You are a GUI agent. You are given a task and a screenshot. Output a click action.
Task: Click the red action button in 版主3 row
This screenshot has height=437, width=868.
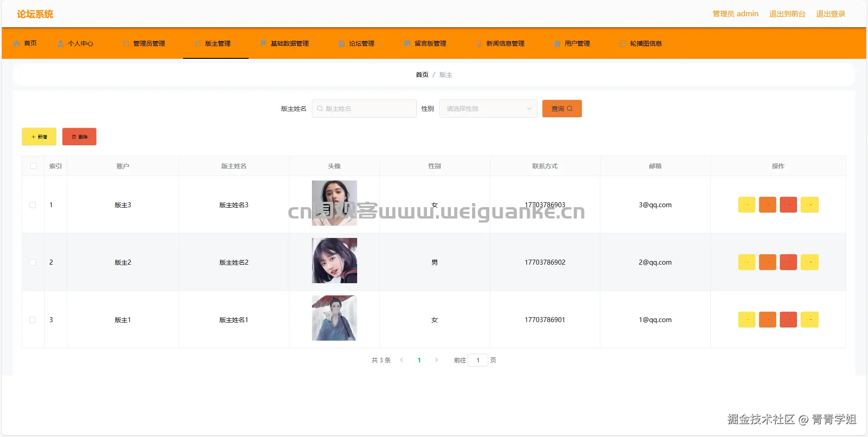(788, 205)
